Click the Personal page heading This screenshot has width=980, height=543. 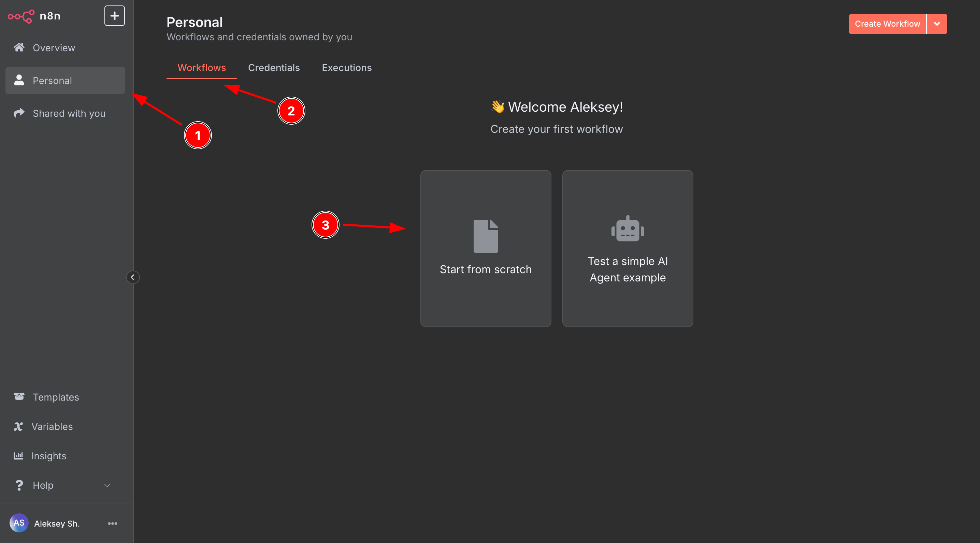[194, 22]
